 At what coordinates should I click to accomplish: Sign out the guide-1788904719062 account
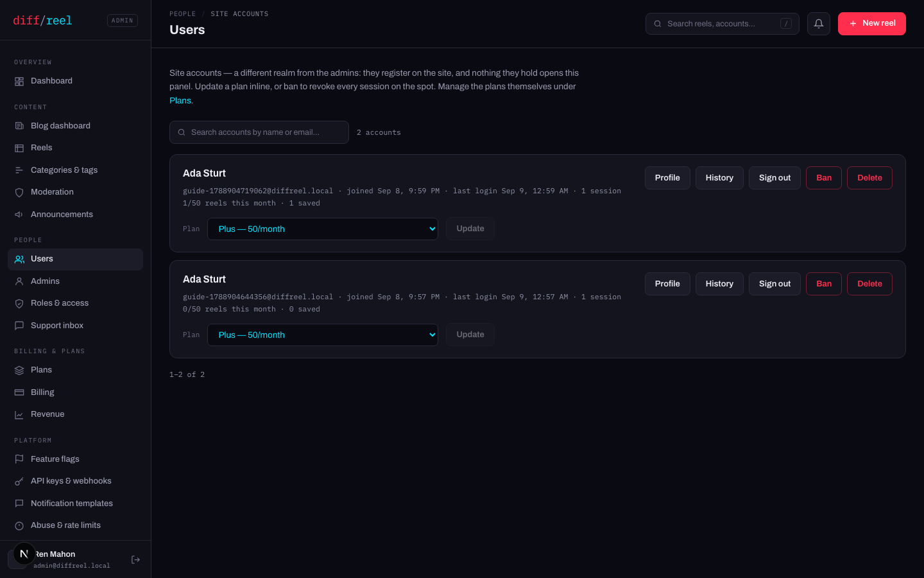pyautogui.click(x=774, y=178)
